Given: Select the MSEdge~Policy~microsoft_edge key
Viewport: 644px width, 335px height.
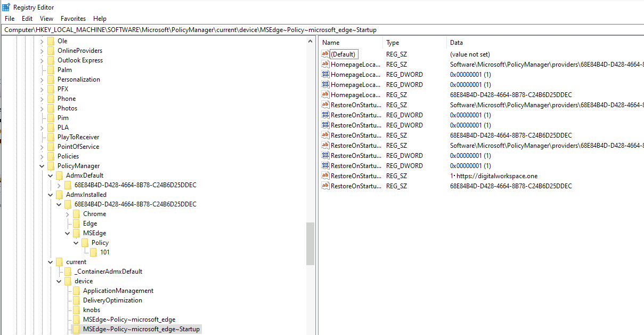Looking at the screenshot, I should point(129,320).
